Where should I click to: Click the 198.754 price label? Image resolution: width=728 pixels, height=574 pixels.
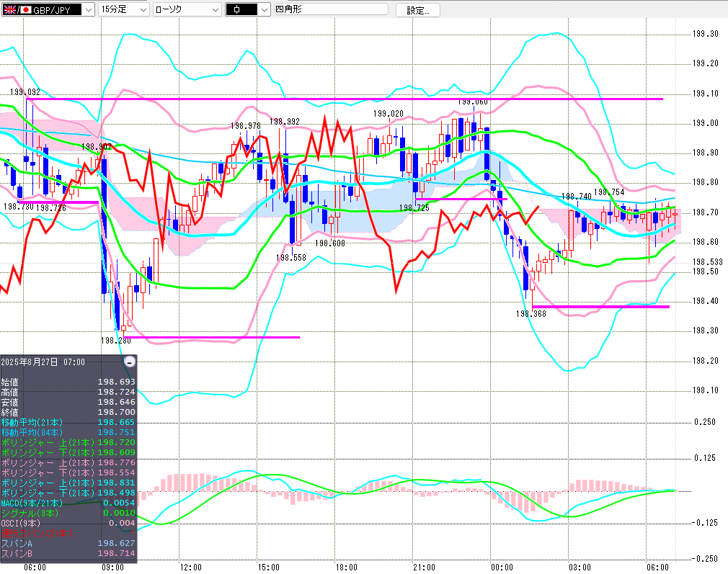[609, 192]
